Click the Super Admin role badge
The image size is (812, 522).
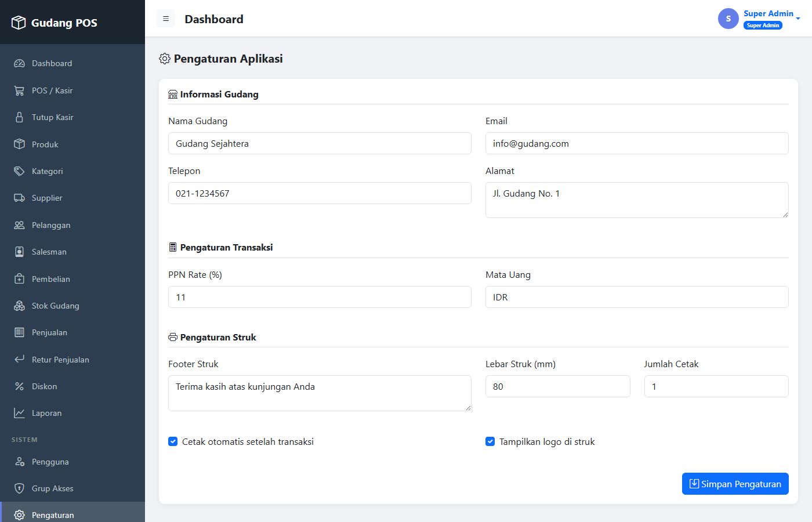coord(763,26)
